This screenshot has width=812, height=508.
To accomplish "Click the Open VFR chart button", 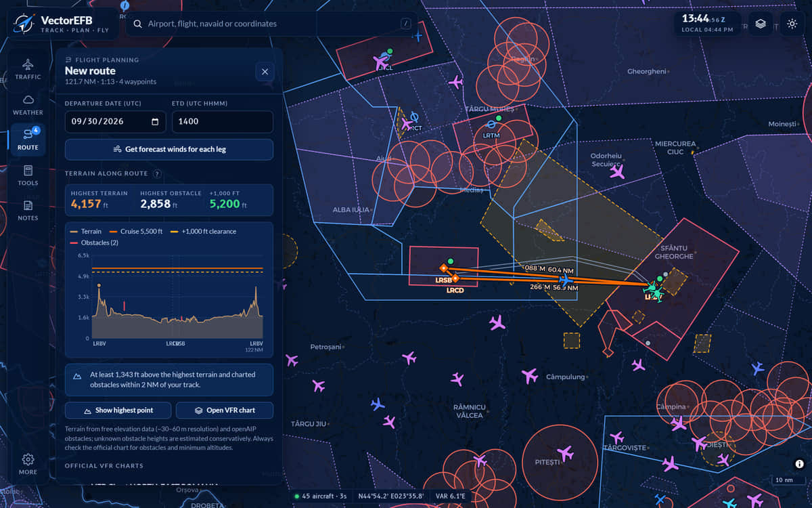I will [225, 410].
